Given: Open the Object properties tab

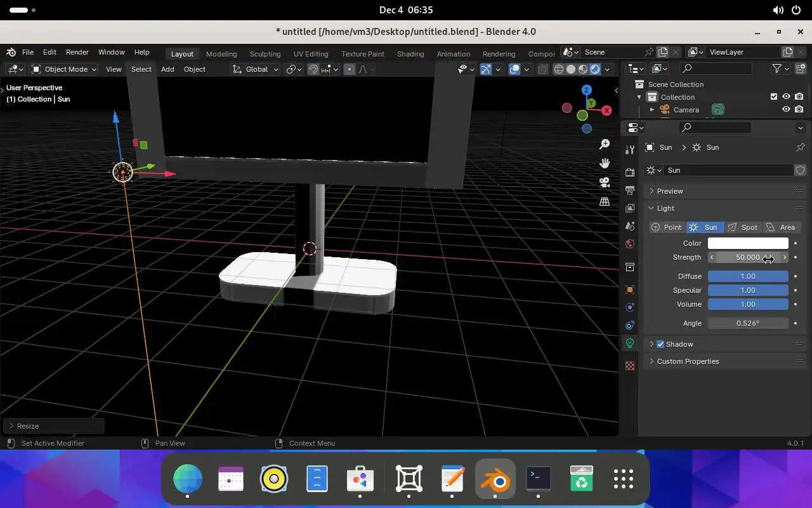Looking at the screenshot, I should [629, 290].
